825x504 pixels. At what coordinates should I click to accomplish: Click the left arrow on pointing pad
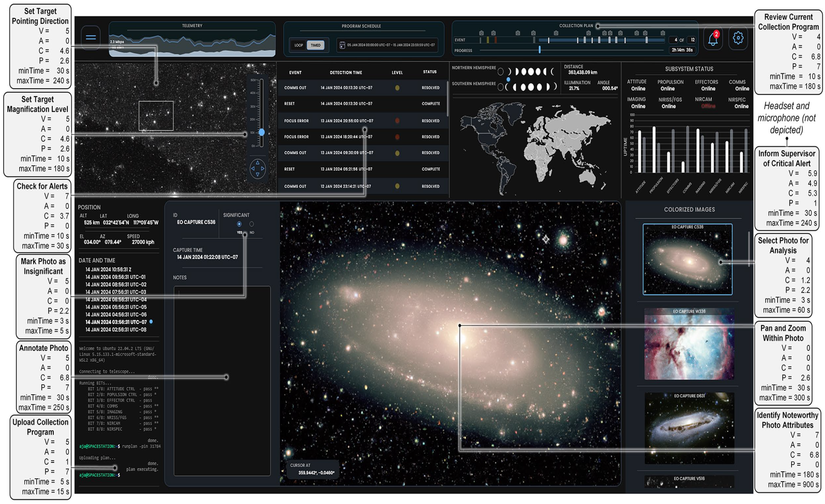click(x=252, y=169)
